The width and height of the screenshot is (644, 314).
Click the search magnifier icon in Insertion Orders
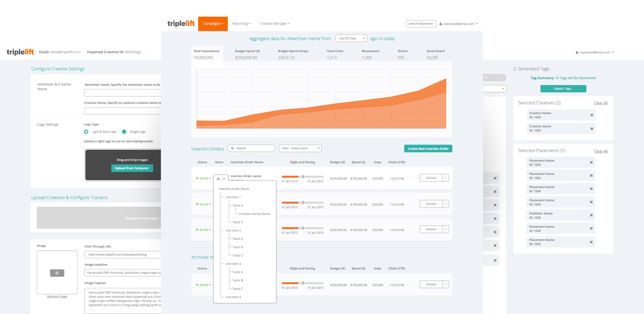[x=232, y=149]
